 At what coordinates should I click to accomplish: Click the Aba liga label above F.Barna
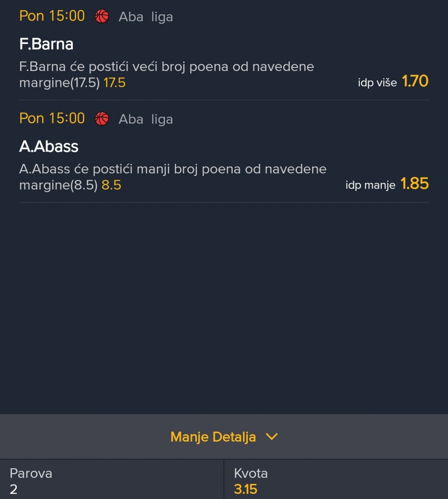pos(146,17)
